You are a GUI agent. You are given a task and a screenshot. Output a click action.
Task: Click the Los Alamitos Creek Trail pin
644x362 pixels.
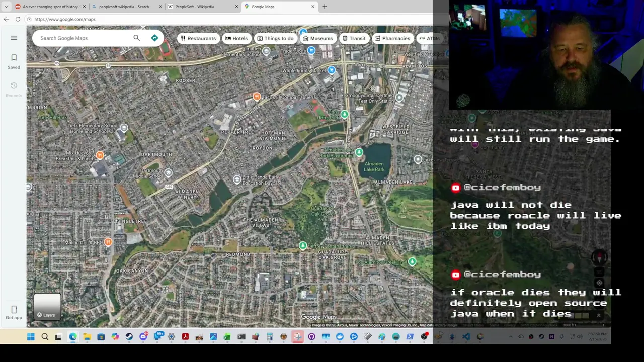[412, 261]
